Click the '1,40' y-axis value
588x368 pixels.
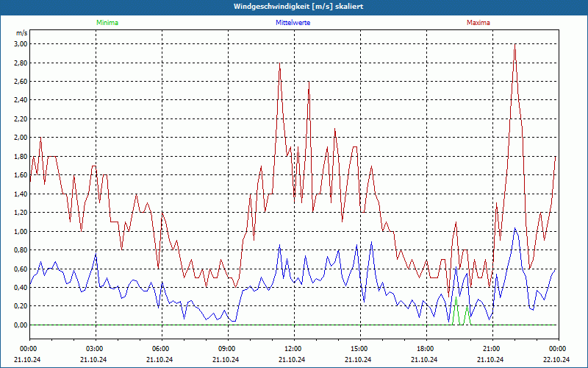[x=21, y=194]
